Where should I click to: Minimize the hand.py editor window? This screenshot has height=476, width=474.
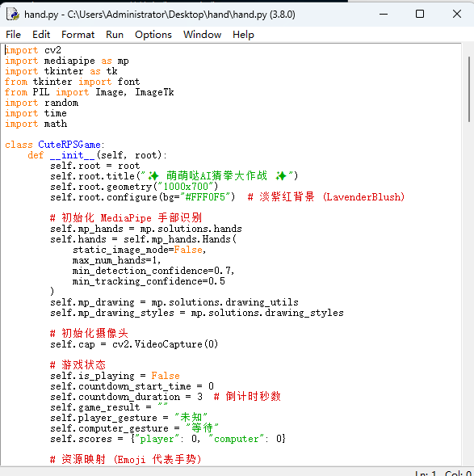384,14
